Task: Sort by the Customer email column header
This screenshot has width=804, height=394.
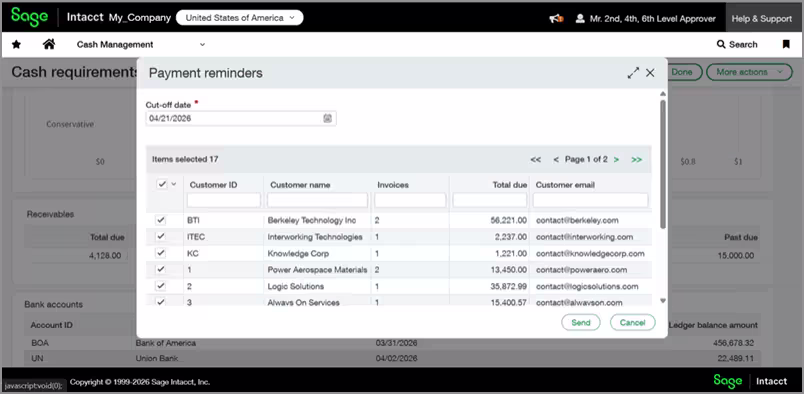Action: [565, 185]
